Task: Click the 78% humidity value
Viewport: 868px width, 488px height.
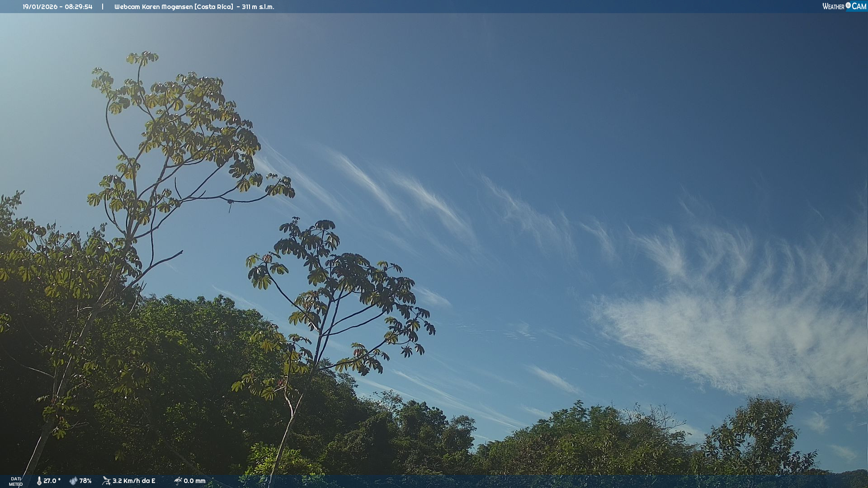Action: pyautogui.click(x=85, y=481)
